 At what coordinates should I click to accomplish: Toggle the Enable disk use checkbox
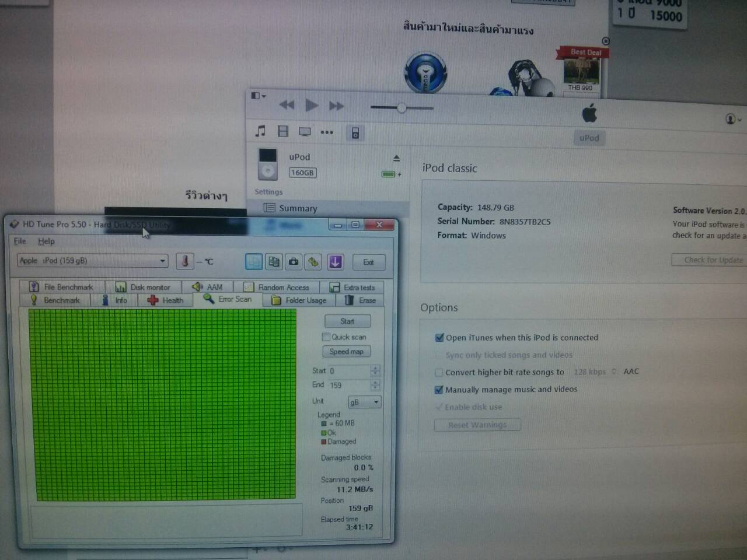(439, 407)
